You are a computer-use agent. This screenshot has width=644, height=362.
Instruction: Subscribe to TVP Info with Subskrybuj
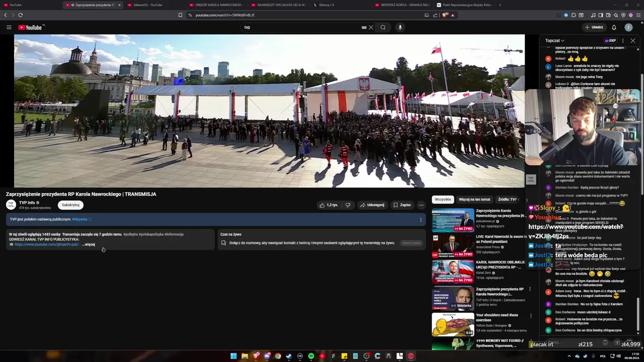click(70, 205)
